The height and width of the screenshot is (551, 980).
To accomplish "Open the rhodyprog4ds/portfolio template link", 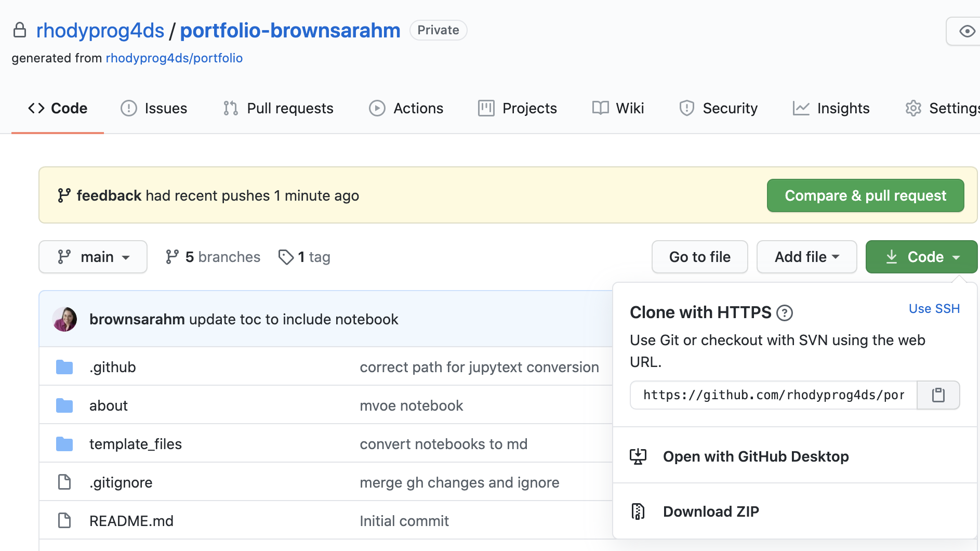I will click(x=174, y=58).
